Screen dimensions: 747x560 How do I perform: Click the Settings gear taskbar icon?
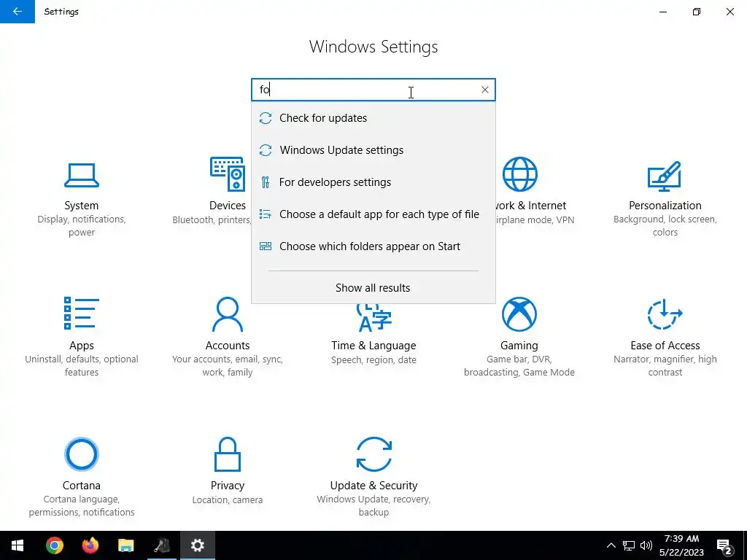click(x=197, y=545)
